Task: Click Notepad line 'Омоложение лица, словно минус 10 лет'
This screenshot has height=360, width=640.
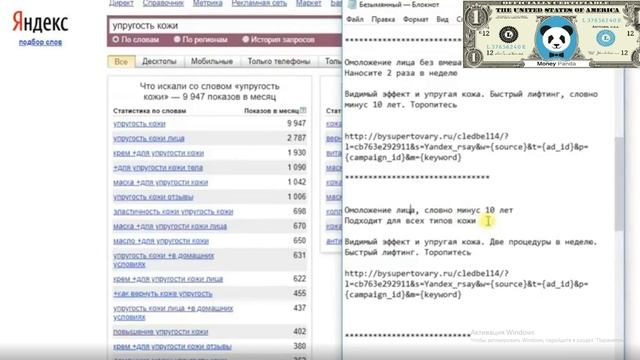Action: click(429, 210)
